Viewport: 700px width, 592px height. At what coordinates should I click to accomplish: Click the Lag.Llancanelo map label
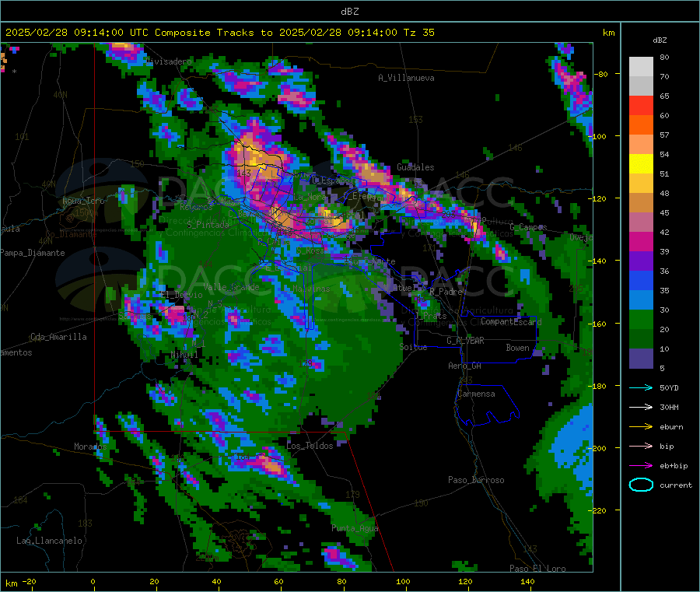coord(49,541)
